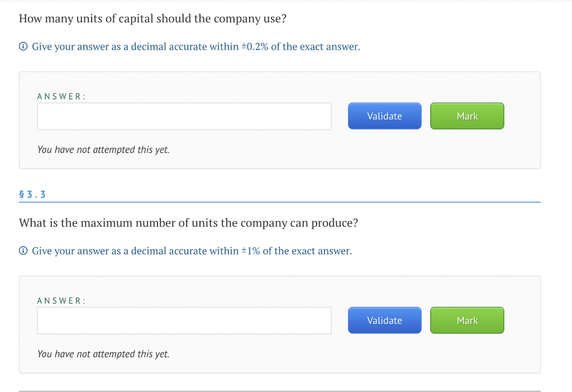This screenshot has width=572, height=392.
Task: Click the blue divider line under § 3.3
Action: coord(279,202)
